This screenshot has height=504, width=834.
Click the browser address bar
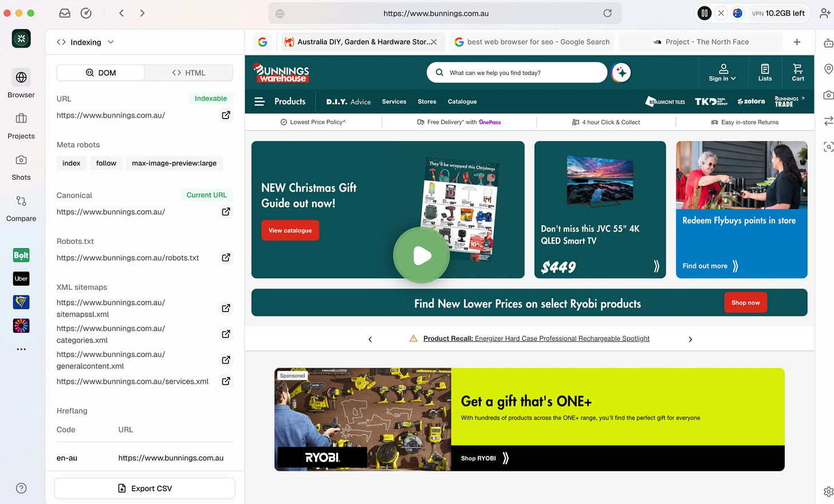click(x=444, y=13)
